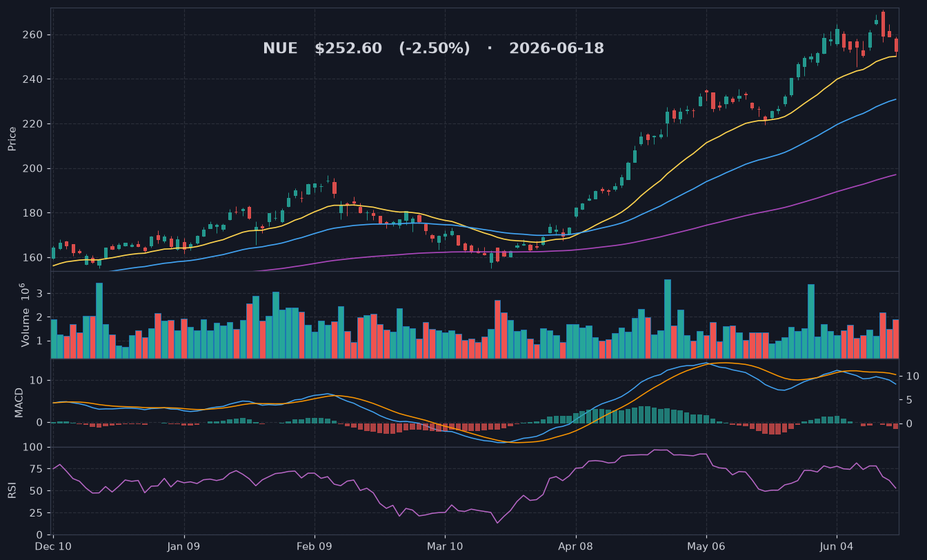This screenshot has width=927, height=560.
Task: Click the May 06 date label
Action: pos(706,546)
